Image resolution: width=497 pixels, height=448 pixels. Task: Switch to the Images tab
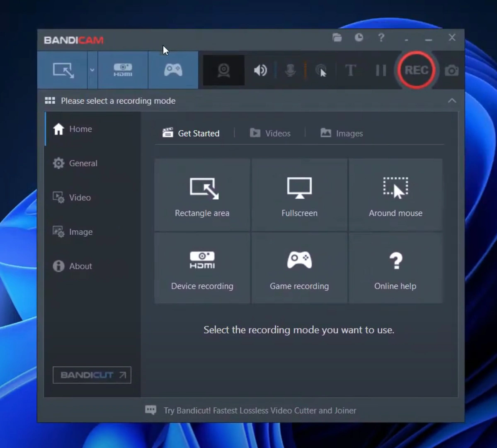click(342, 133)
